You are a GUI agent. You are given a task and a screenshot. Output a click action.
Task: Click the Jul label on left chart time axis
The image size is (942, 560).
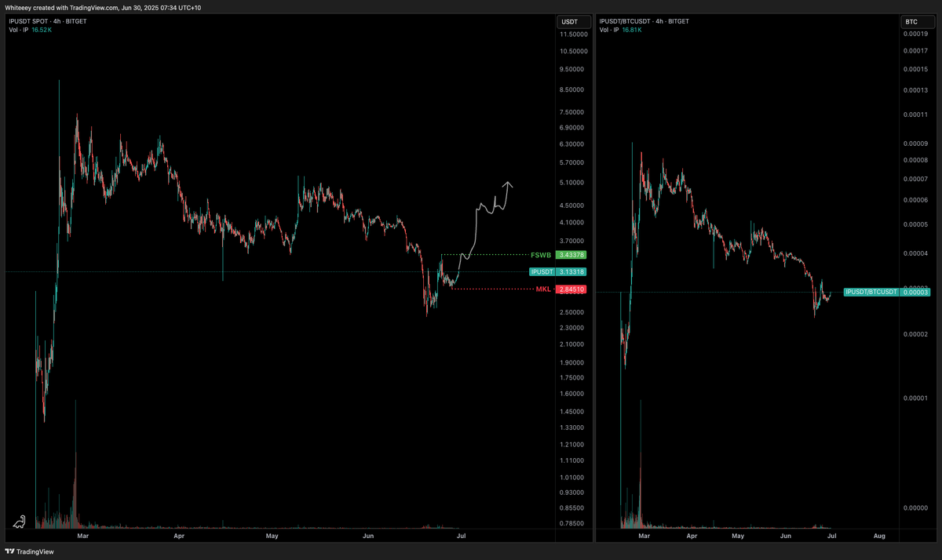click(462, 536)
